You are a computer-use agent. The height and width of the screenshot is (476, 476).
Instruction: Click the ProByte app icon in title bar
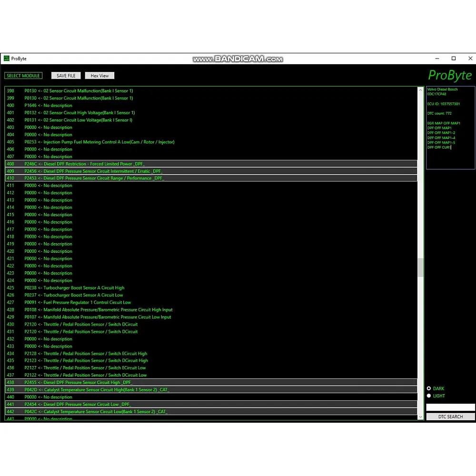click(x=6, y=59)
